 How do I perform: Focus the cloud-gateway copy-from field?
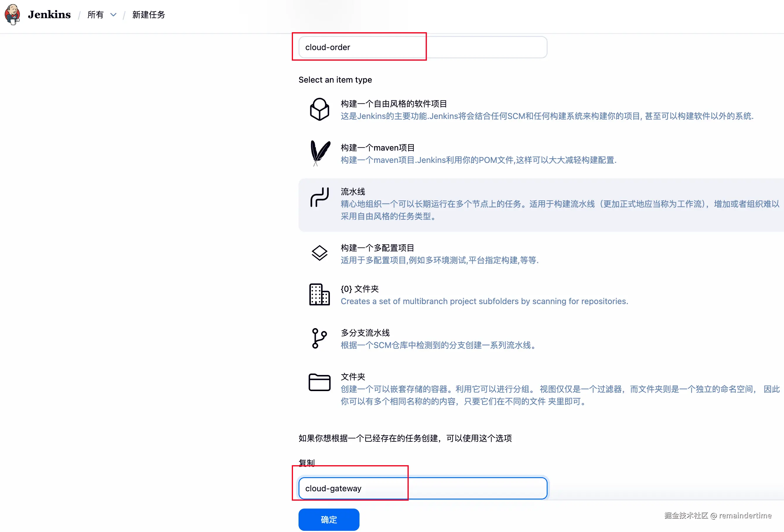pyautogui.click(x=422, y=488)
